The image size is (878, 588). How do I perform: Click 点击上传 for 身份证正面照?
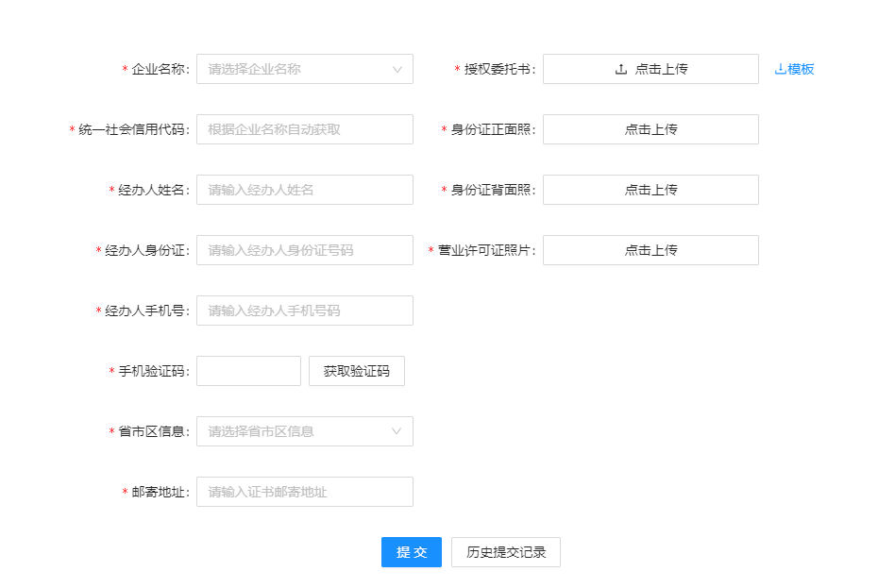coord(650,129)
